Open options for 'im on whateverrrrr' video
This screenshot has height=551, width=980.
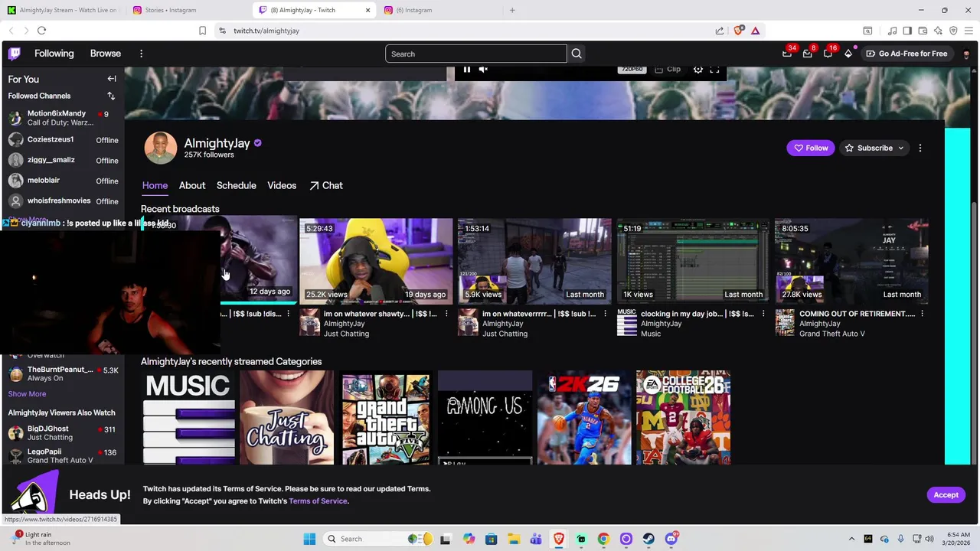pyautogui.click(x=605, y=314)
